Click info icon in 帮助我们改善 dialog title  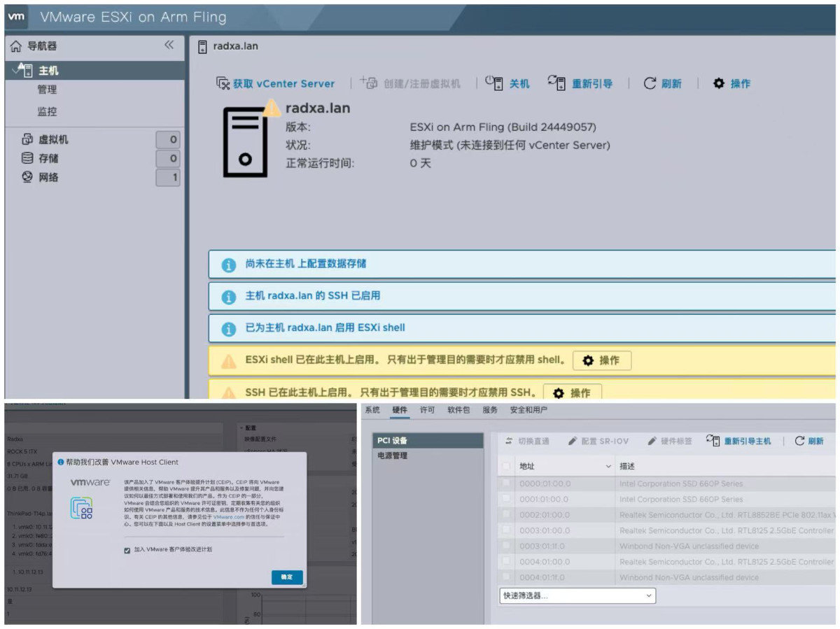(x=61, y=462)
